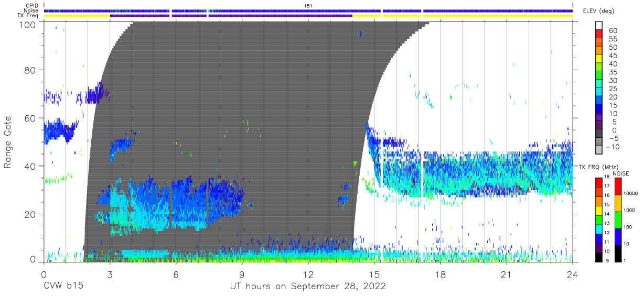The image size is (644, 297).
Task: Click UT hour axis tick 3
Action: pos(110,274)
